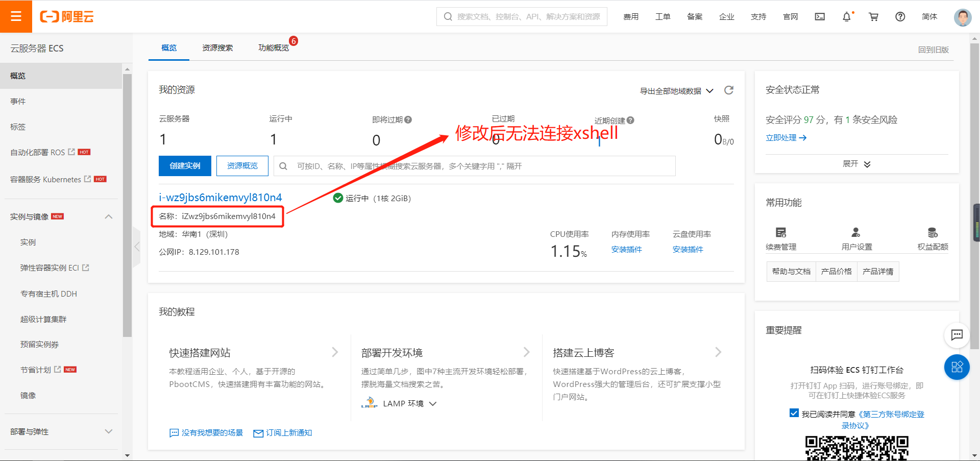Click the 资源概览 button

(242, 166)
